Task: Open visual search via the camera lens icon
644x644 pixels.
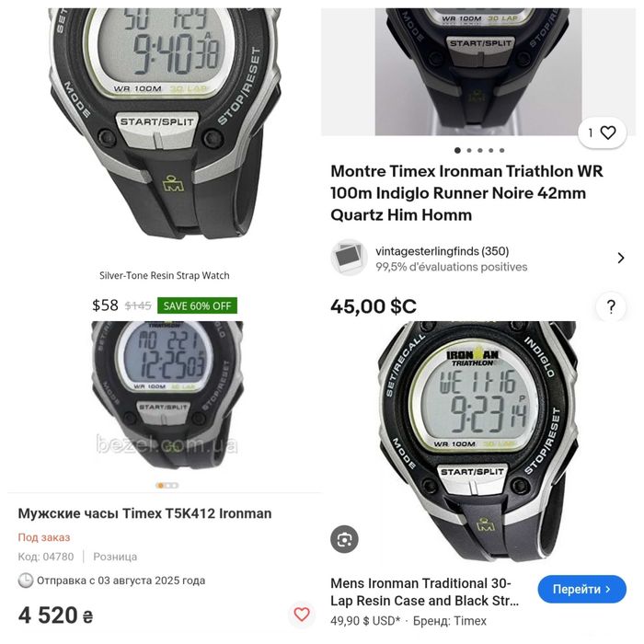Action: tap(344, 539)
